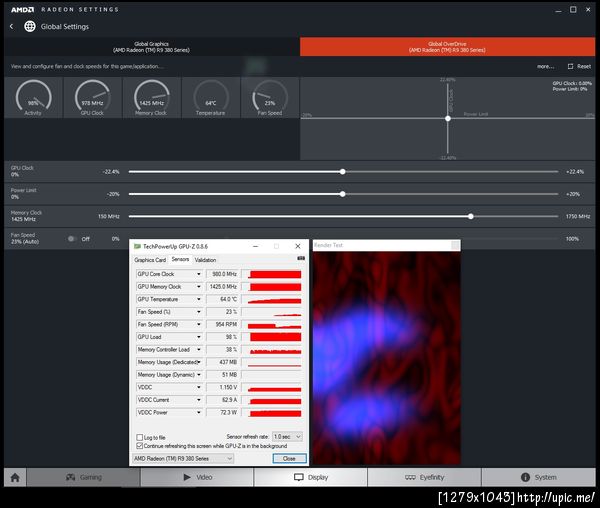Click the play icon on Video tab

187,477
